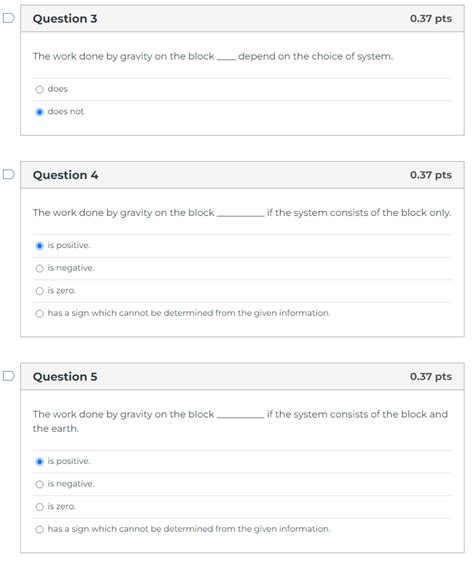Pick "is zero" in Question 4
This screenshot has width=474, height=562.
[39, 291]
